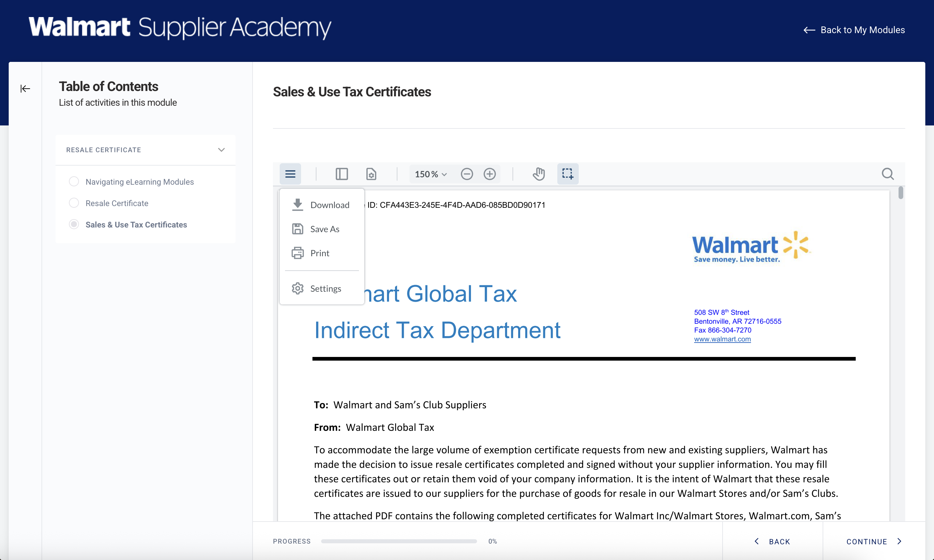Click 'From: Walmart Global Tax' line
Viewport: 934px width, 560px height.
(x=374, y=428)
